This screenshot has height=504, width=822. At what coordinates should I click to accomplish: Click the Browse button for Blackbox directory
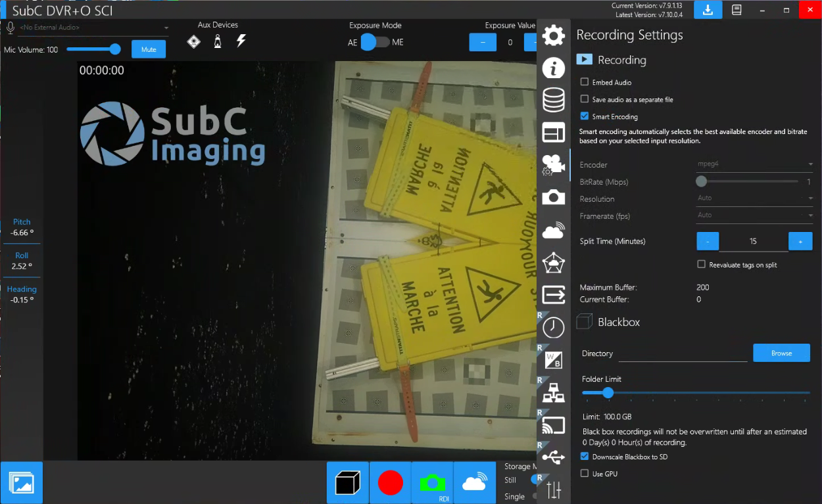(781, 354)
